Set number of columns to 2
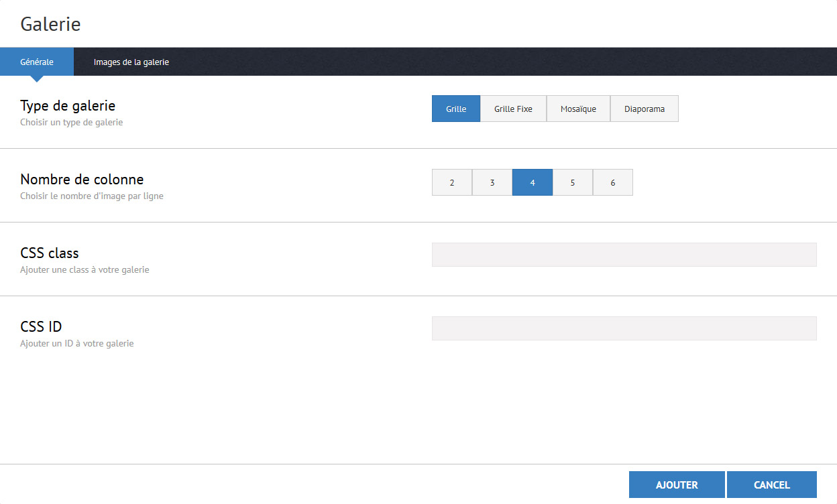The image size is (837, 504). [452, 182]
